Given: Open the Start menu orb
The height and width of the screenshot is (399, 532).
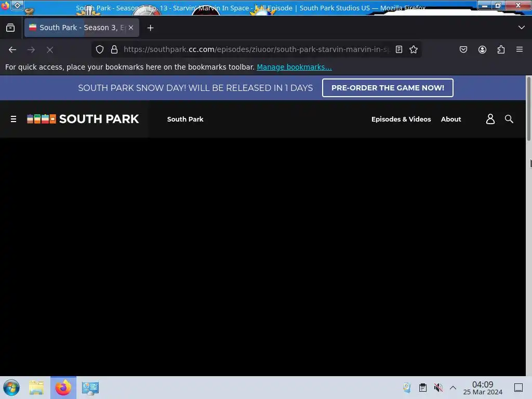Looking at the screenshot, I should pyautogui.click(x=11, y=388).
